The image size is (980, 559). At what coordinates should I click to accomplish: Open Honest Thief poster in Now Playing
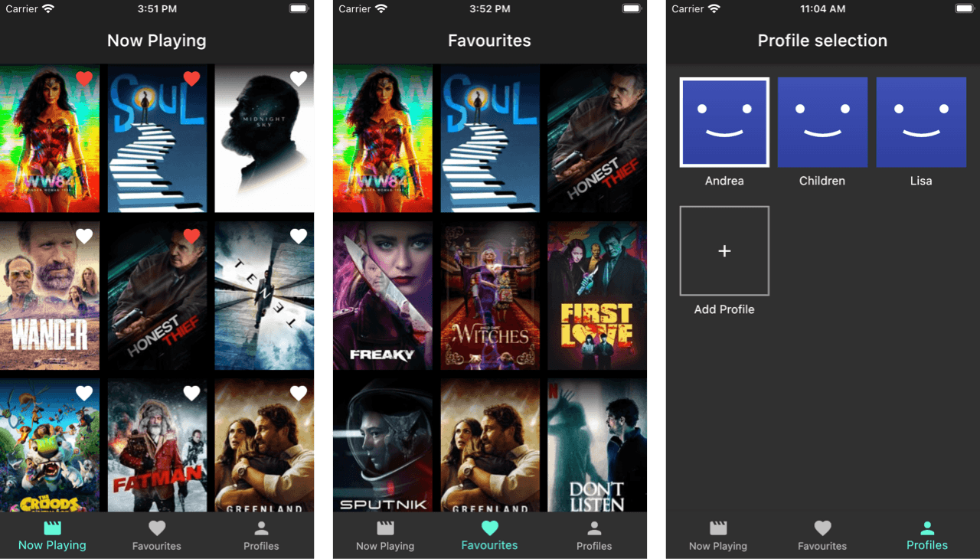click(157, 296)
